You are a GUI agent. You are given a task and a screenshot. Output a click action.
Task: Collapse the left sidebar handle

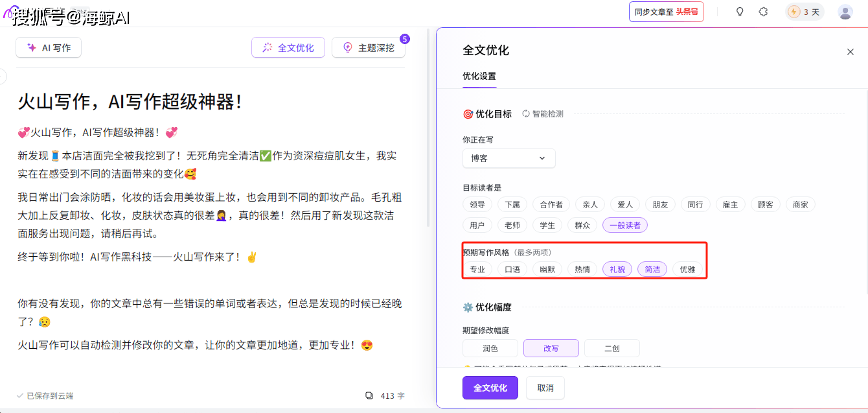click(x=2, y=77)
